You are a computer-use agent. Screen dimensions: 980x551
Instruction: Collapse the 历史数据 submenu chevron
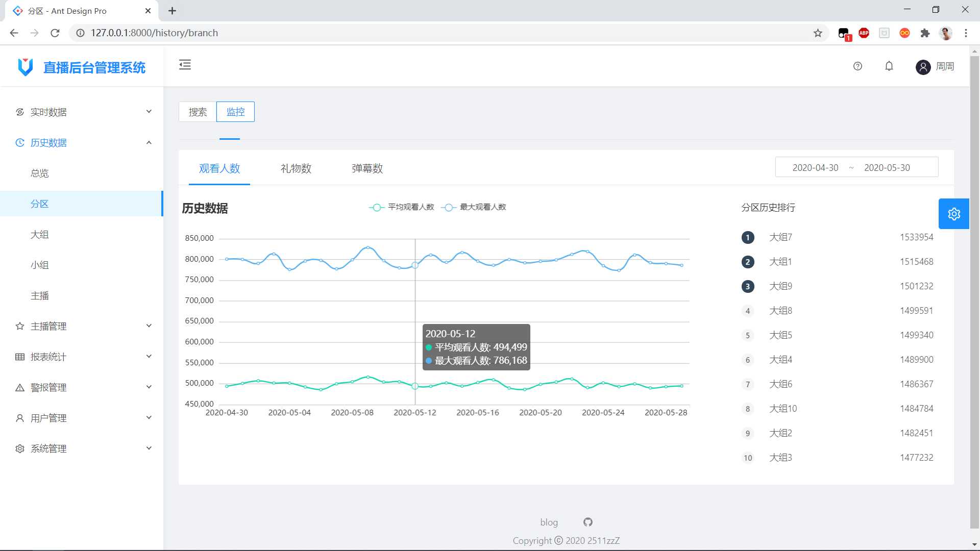149,142
